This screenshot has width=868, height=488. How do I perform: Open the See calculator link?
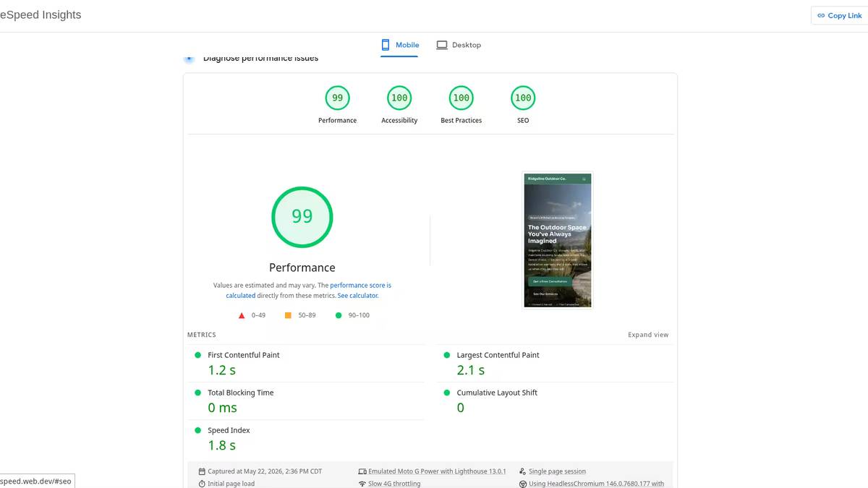pos(357,296)
